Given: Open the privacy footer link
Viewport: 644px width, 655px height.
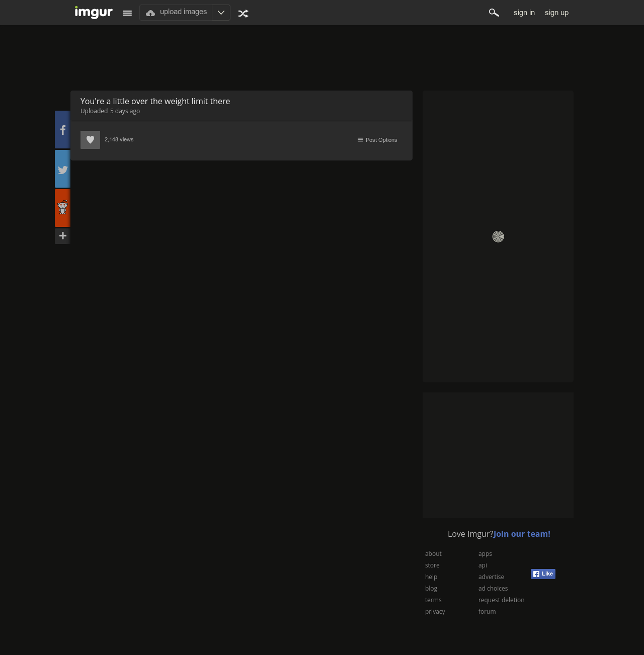Looking at the screenshot, I should coord(435,612).
